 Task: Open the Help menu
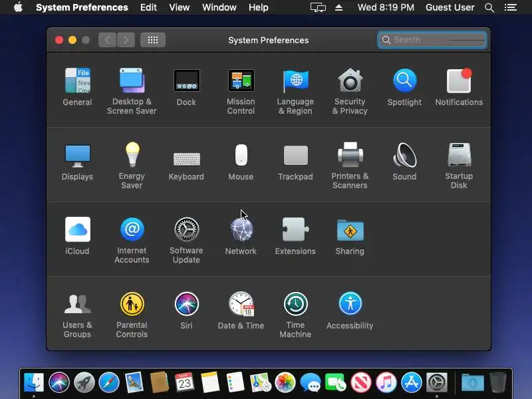[x=258, y=7]
